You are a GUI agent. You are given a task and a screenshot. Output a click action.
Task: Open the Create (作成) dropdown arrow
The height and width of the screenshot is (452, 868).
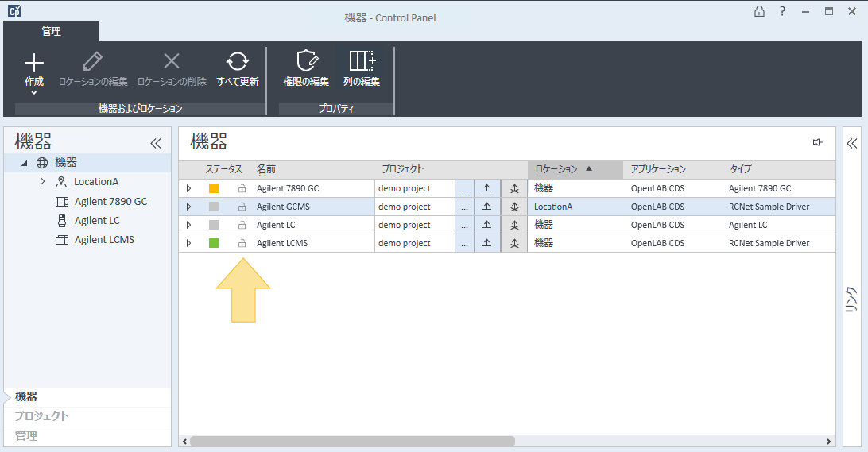[x=34, y=93]
